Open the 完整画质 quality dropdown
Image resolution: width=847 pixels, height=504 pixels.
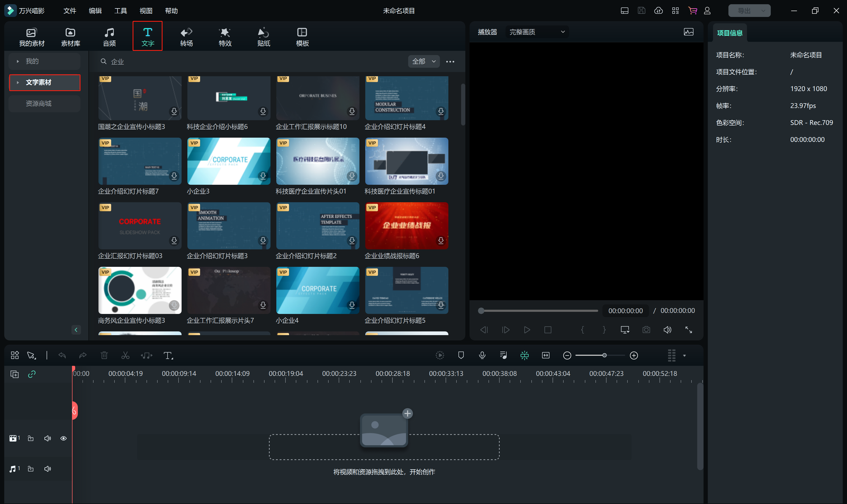[537, 32]
